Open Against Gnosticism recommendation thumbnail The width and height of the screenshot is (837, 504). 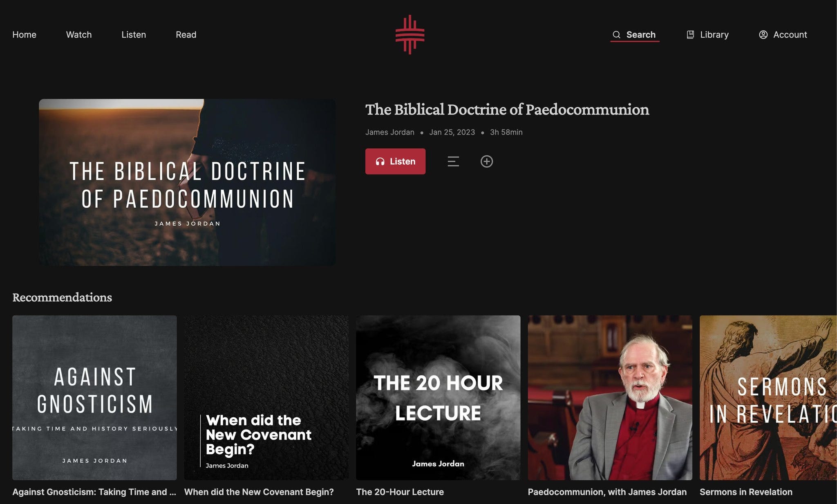click(94, 398)
